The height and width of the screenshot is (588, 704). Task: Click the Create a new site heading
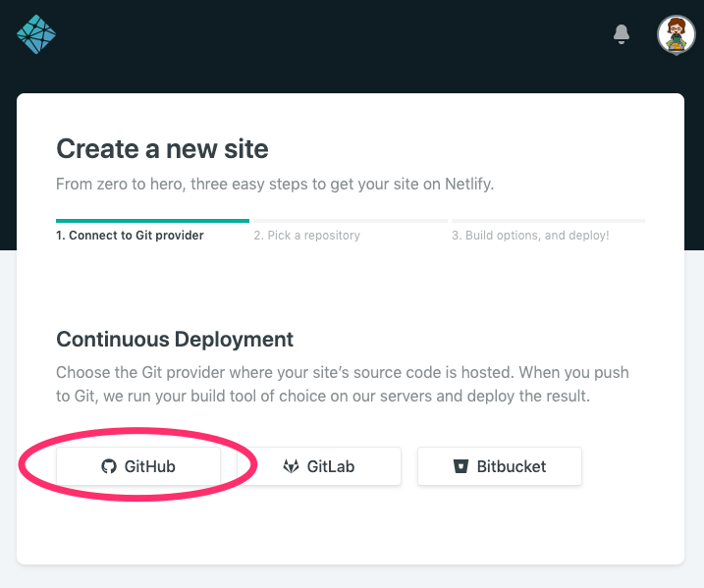(x=162, y=148)
